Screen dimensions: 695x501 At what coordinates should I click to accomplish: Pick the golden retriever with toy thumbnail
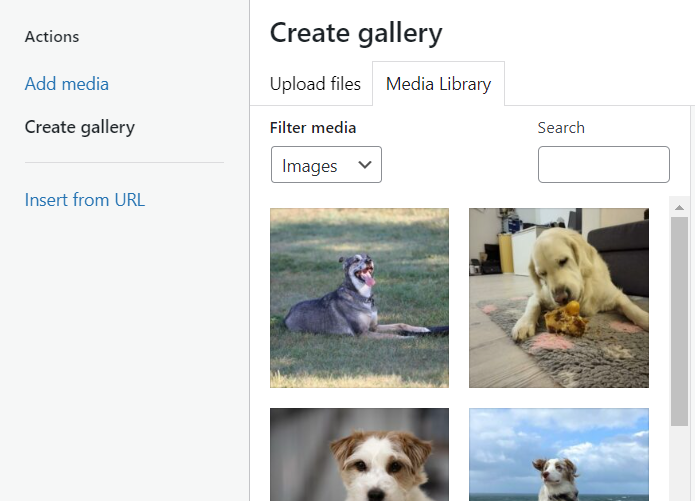click(x=558, y=298)
